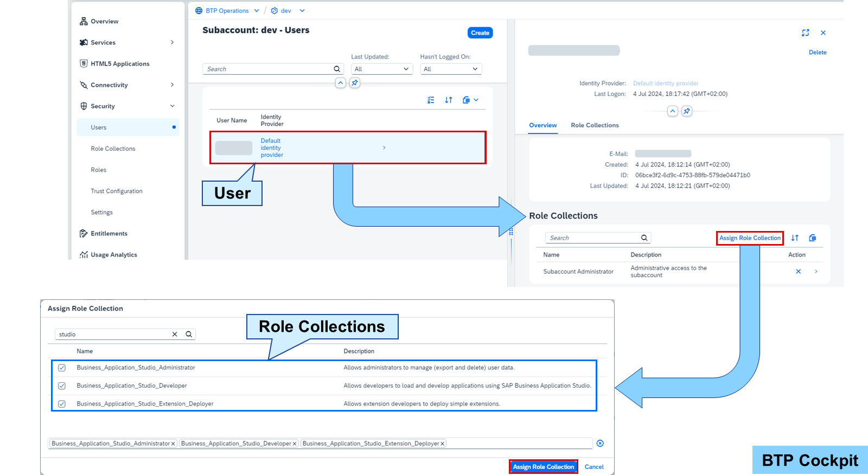
Task: Click the Create user button
Action: [480, 33]
